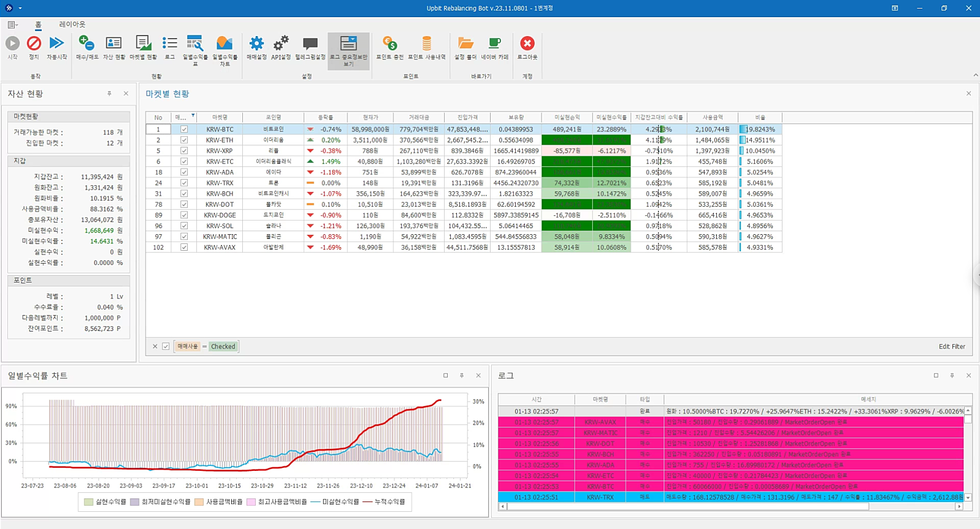This screenshot has height=529, width=980.
Task: Click the 로그아웃 red X icon
Action: [527, 44]
